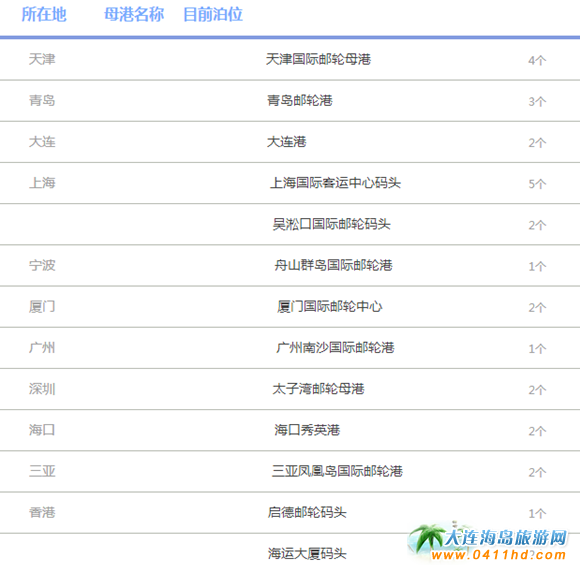
Task: Click the 所在地 column header
Action: 44,14
